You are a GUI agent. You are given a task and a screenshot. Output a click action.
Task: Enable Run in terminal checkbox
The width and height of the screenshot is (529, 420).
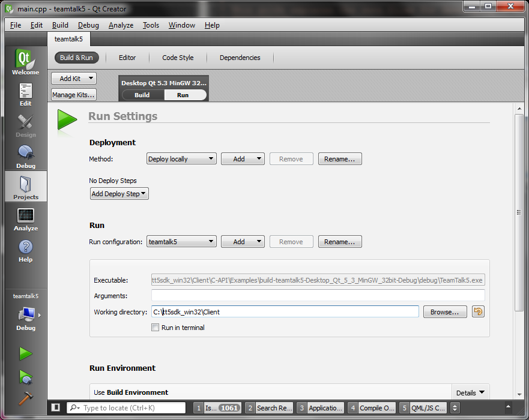[x=156, y=328]
